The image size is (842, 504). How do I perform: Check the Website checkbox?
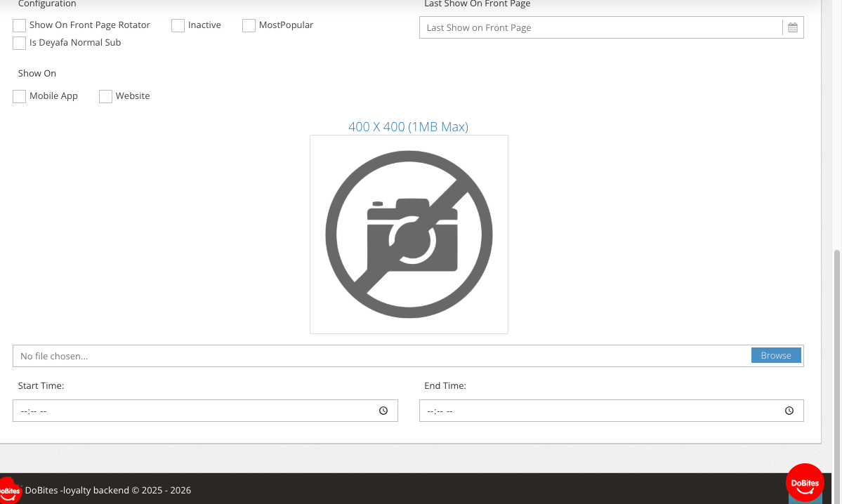click(x=106, y=97)
